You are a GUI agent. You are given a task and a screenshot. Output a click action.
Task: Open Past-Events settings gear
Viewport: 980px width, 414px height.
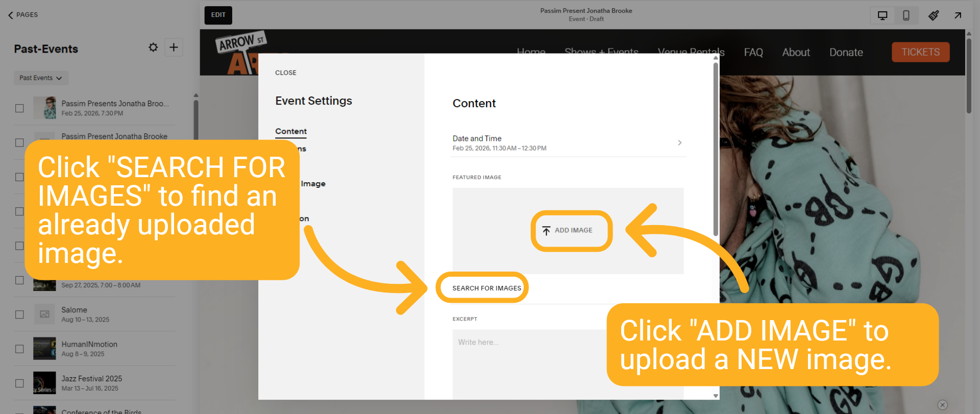153,47
